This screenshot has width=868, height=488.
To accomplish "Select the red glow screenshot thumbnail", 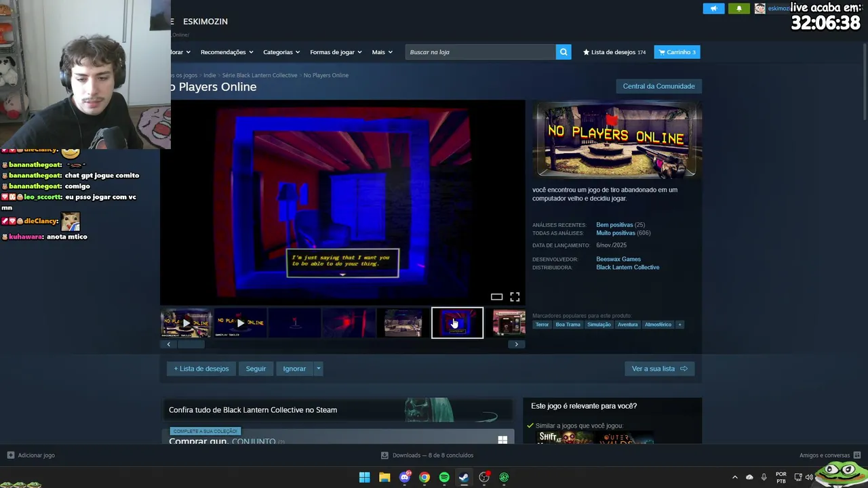I will click(x=349, y=323).
